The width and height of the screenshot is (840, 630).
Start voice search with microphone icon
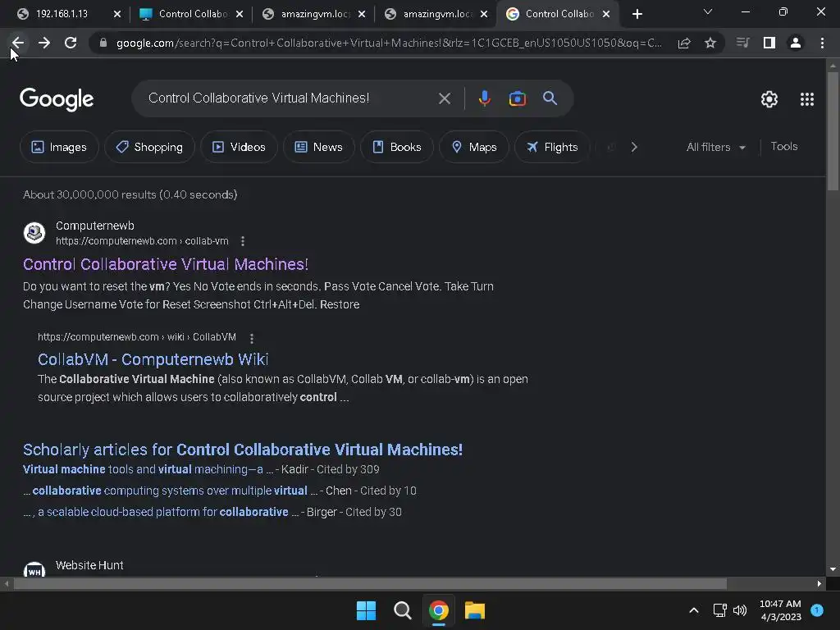pos(484,98)
